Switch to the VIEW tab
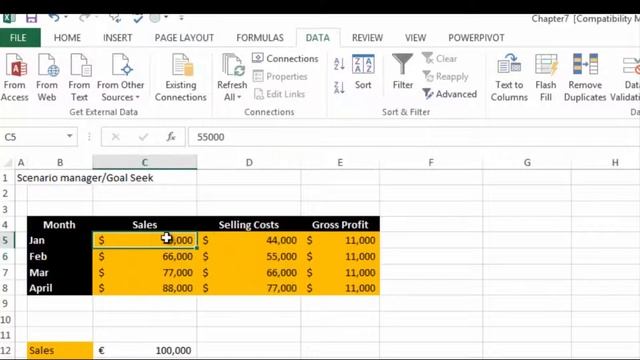 point(416,38)
